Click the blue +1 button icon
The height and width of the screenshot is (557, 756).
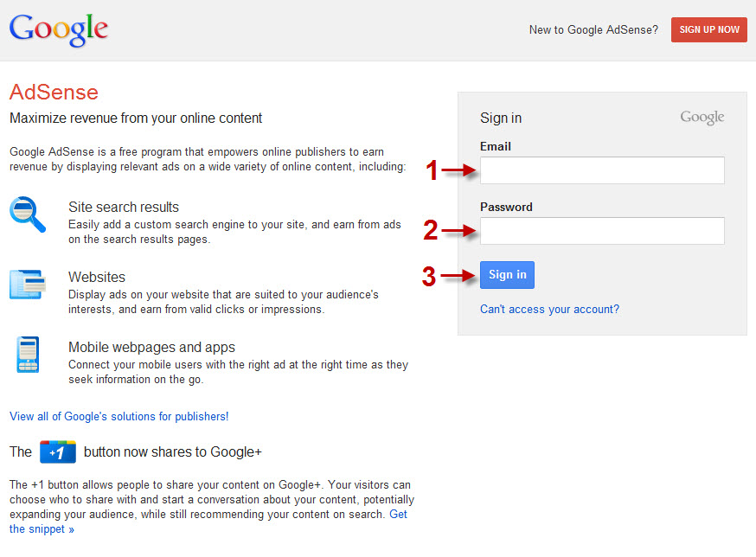coord(58,451)
